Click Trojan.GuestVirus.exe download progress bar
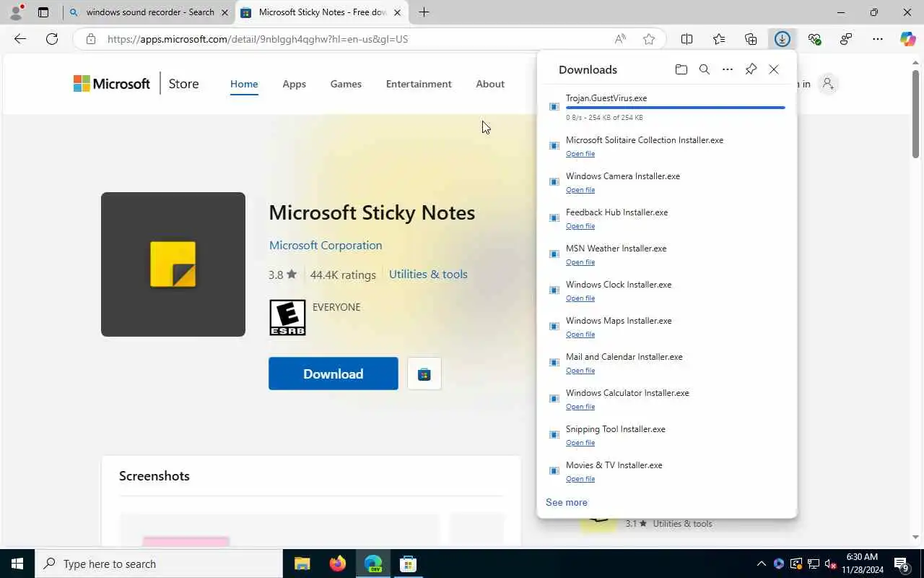 coord(676,108)
